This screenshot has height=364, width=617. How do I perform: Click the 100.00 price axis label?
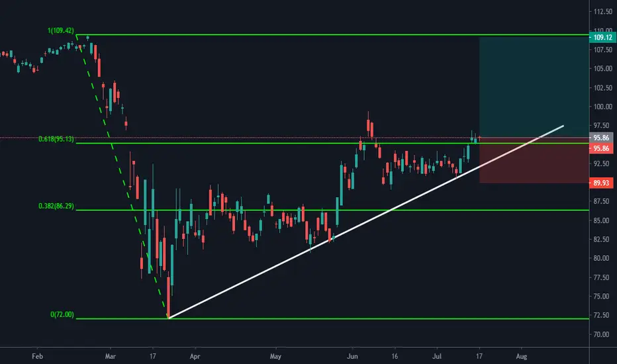(x=602, y=107)
